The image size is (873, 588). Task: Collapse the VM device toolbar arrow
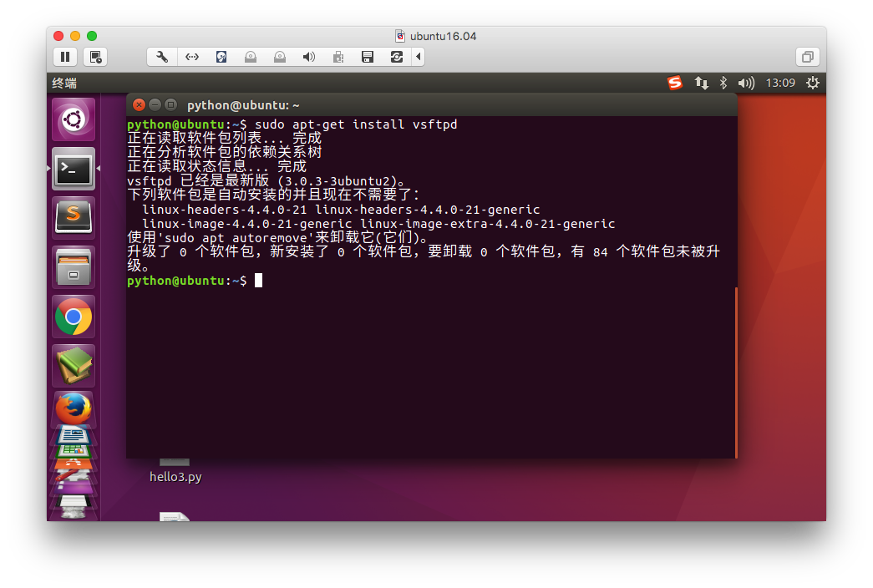point(419,57)
